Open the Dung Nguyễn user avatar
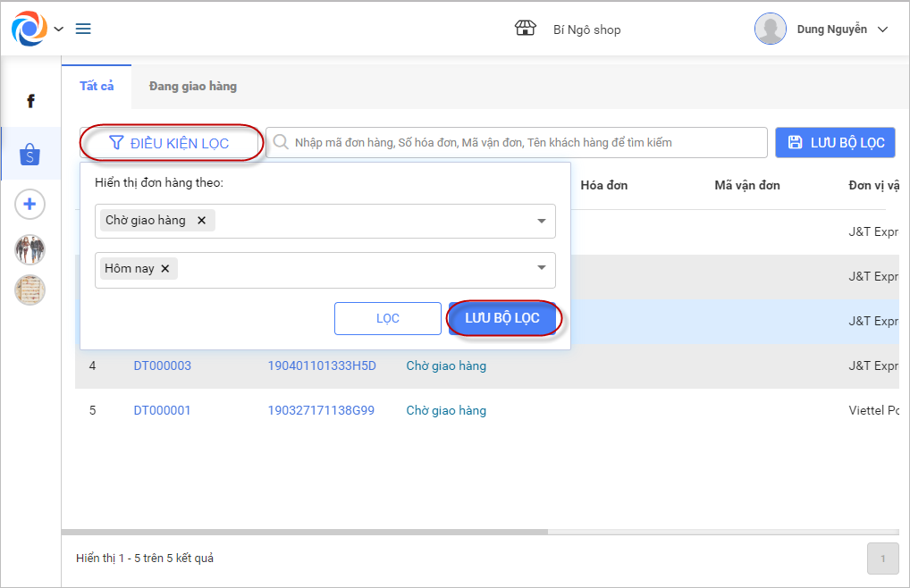 [770, 29]
